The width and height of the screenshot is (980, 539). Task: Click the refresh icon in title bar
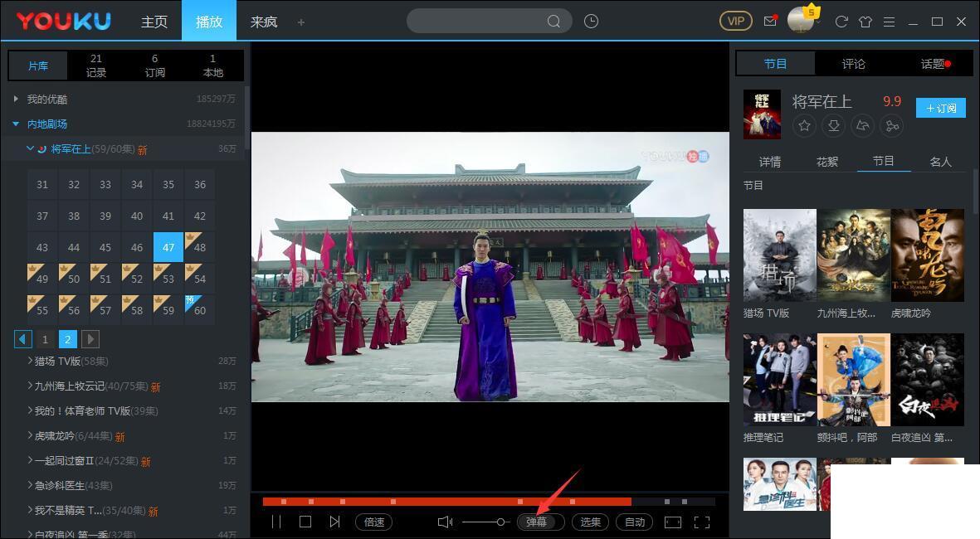(x=841, y=22)
